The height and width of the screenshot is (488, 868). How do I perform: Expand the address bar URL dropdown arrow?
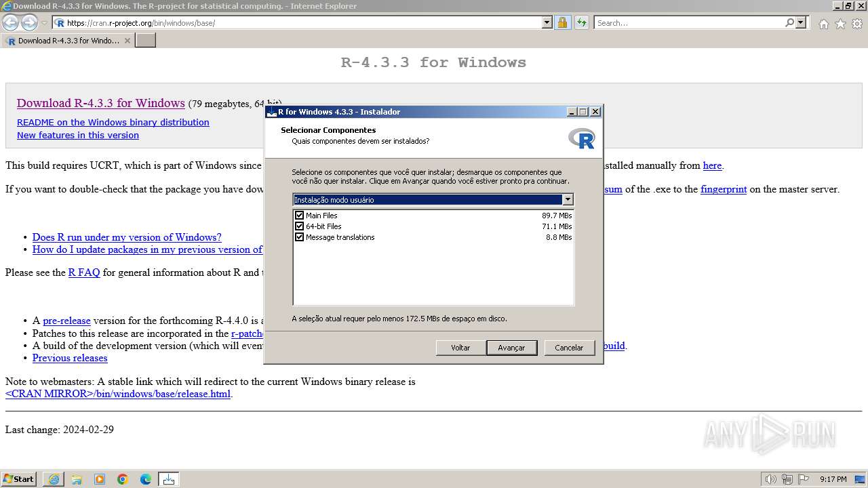[547, 23]
